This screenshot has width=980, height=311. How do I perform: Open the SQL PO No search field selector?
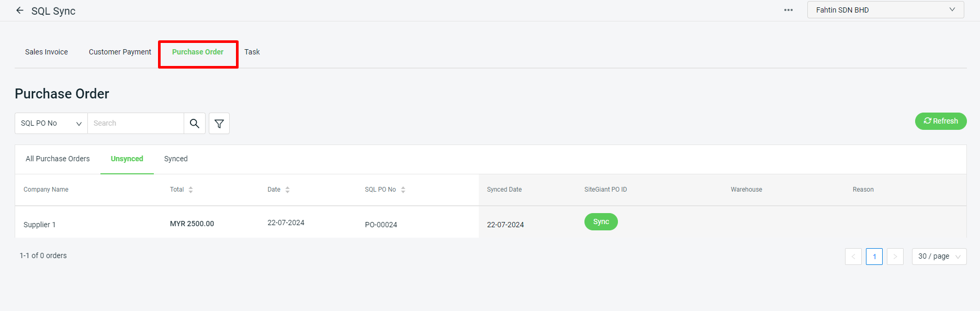50,123
